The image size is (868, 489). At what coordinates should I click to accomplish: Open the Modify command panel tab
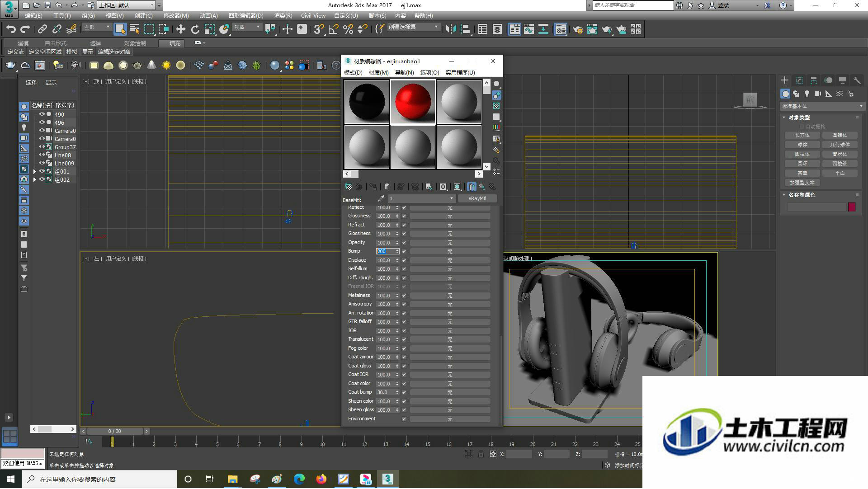click(799, 80)
